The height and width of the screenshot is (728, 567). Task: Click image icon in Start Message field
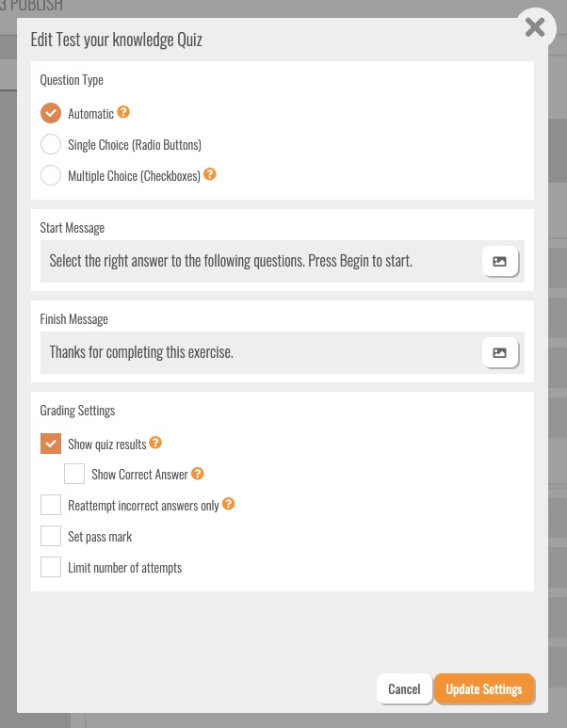499,261
